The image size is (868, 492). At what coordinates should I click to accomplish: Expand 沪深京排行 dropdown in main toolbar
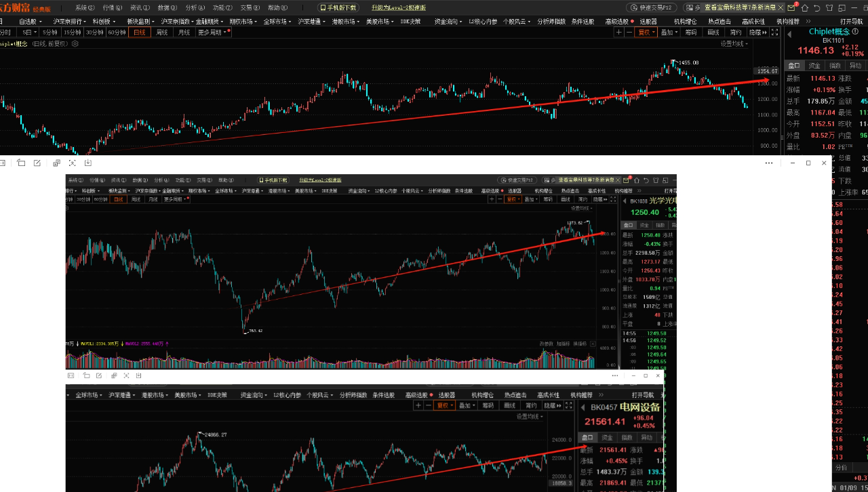(71, 21)
